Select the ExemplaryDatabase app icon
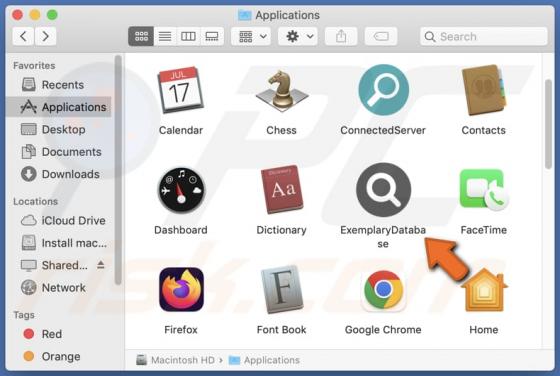This screenshot has height=376, width=560. click(x=383, y=190)
